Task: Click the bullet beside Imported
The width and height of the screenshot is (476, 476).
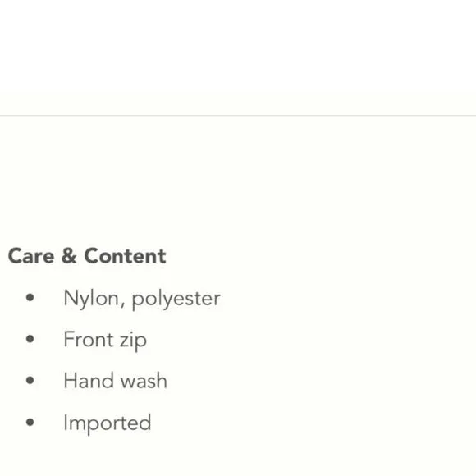Action: click(x=30, y=422)
